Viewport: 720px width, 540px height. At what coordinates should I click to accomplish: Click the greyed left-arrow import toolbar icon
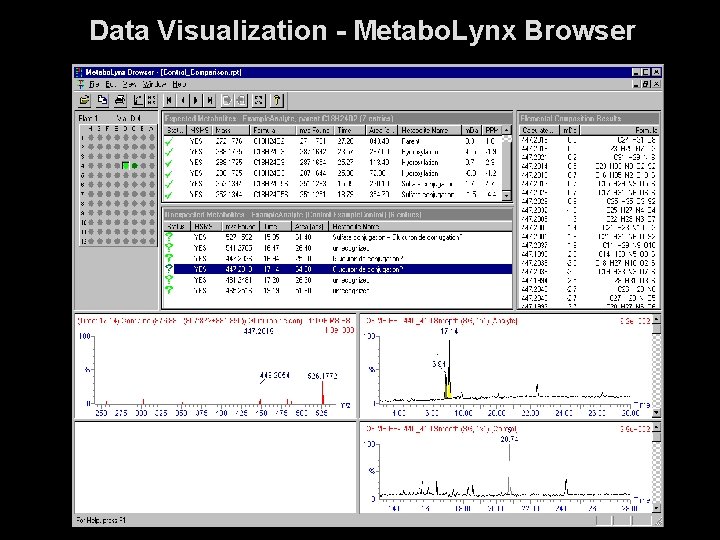tap(242, 100)
